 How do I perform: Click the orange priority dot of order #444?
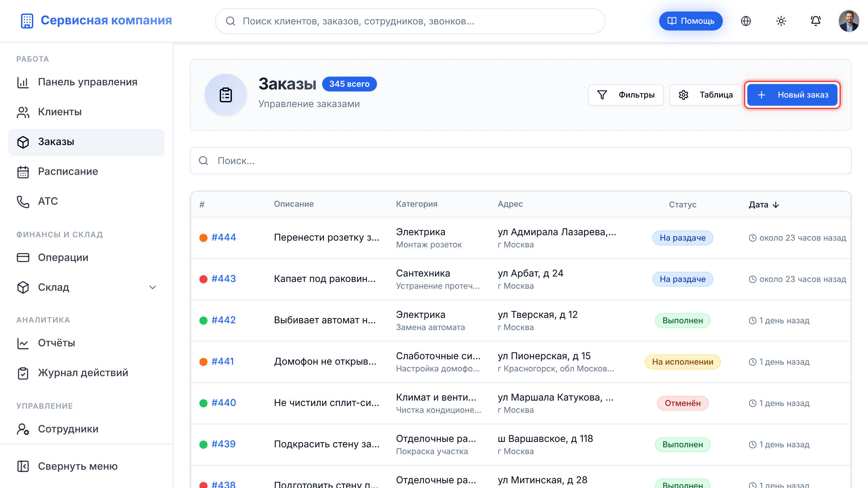coord(203,238)
